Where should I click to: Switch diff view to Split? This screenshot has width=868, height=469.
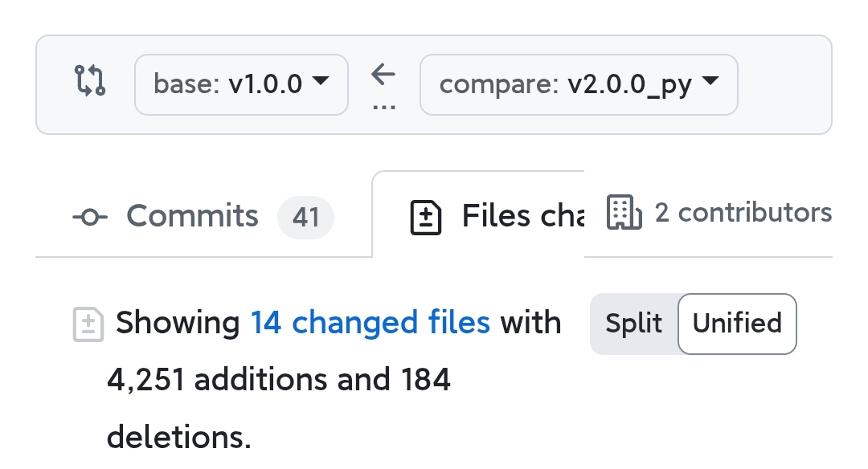click(x=633, y=324)
